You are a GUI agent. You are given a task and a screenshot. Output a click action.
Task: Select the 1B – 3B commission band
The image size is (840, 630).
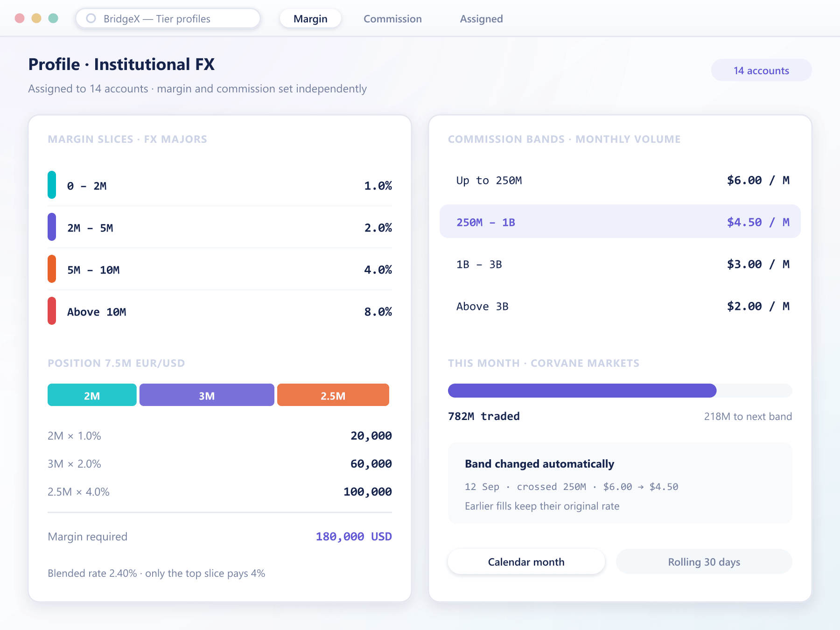point(620,264)
